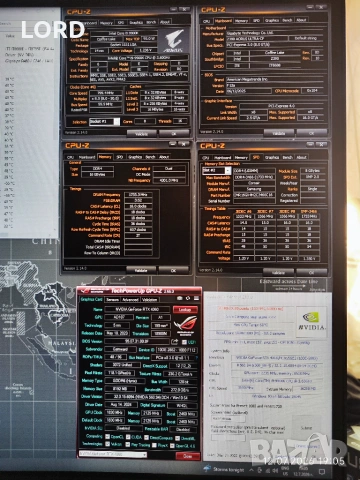Click the ROG logo in GPU-Z
Viewport: 360px width, 480px height.
point(186,325)
